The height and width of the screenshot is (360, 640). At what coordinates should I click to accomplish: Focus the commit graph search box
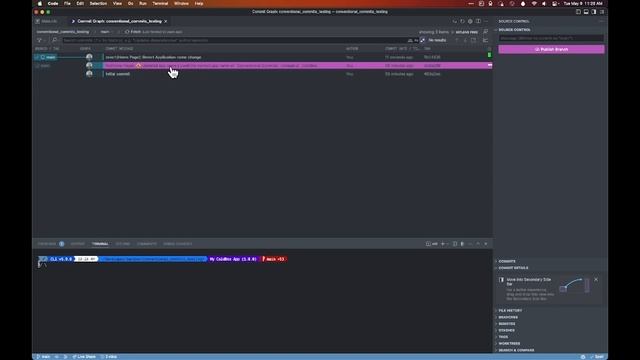pyautogui.click(x=235, y=40)
